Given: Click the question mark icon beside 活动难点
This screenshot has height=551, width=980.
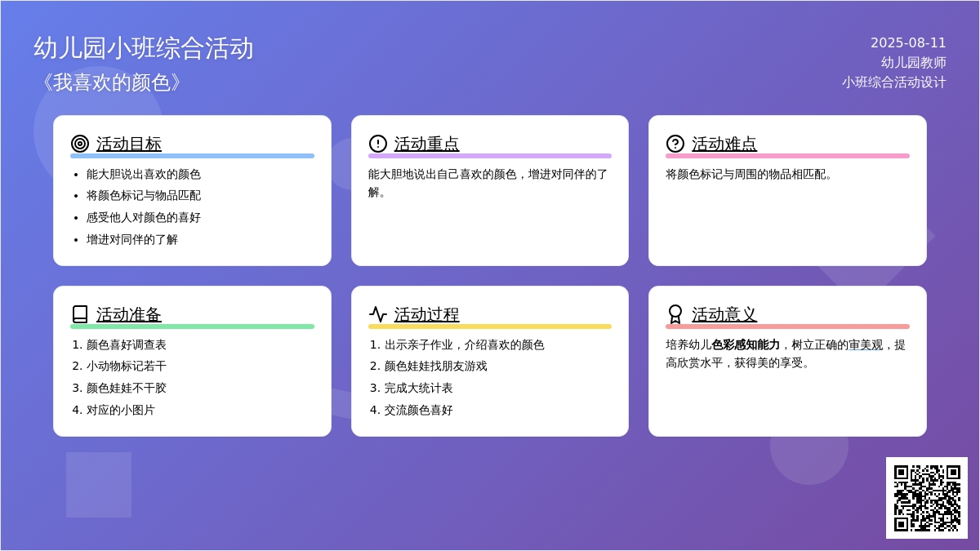Looking at the screenshot, I should (x=675, y=144).
